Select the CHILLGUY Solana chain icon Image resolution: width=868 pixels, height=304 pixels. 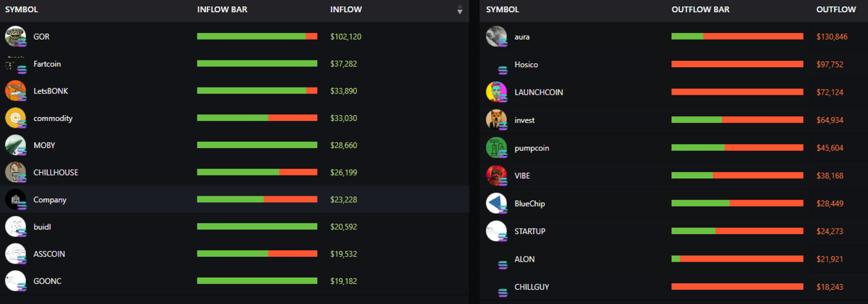[x=503, y=292]
